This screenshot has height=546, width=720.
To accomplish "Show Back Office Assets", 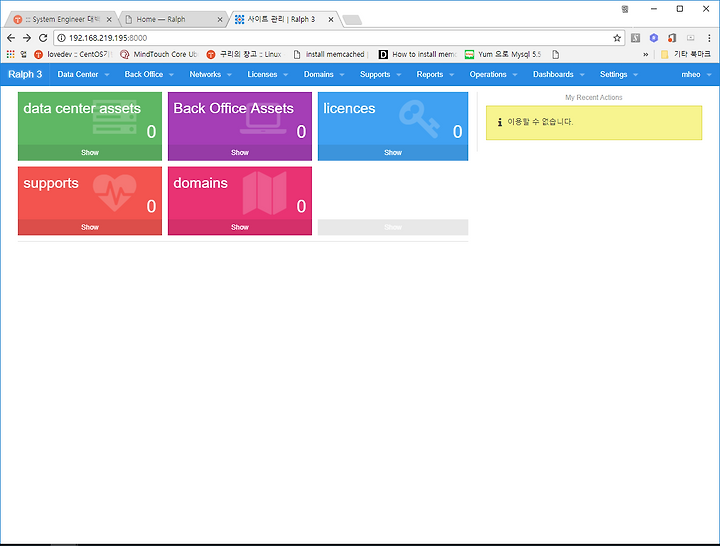I will click(240, 153).
